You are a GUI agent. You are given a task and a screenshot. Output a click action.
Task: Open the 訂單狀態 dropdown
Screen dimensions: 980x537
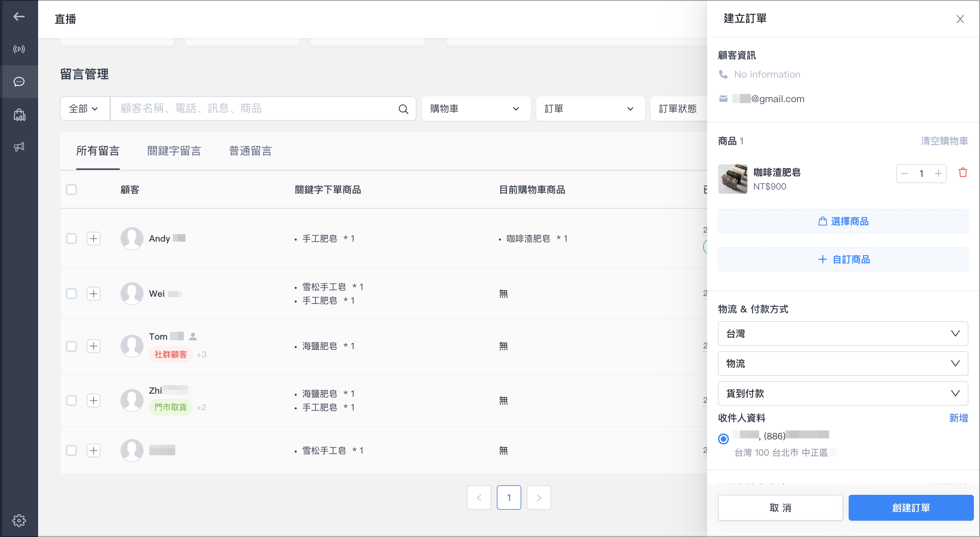tap(679, 109)
